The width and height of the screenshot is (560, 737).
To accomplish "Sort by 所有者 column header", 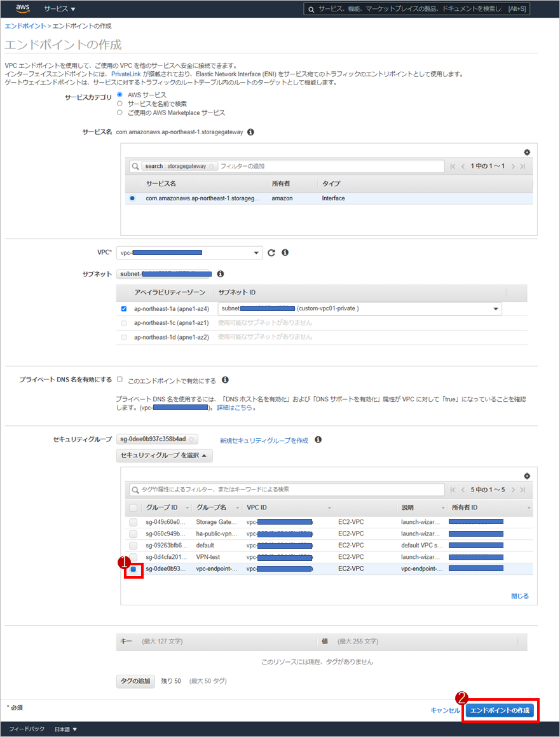I will 281,184.
